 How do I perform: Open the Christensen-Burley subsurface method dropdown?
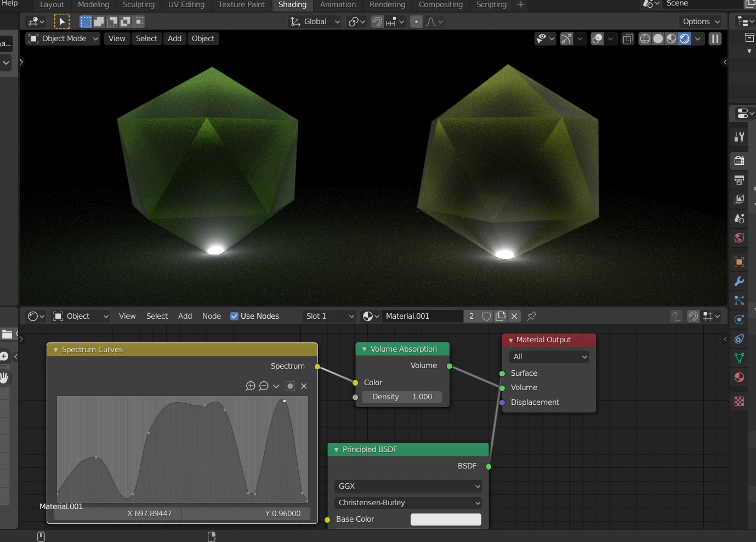pyautogui.click(x=408, y=503)
